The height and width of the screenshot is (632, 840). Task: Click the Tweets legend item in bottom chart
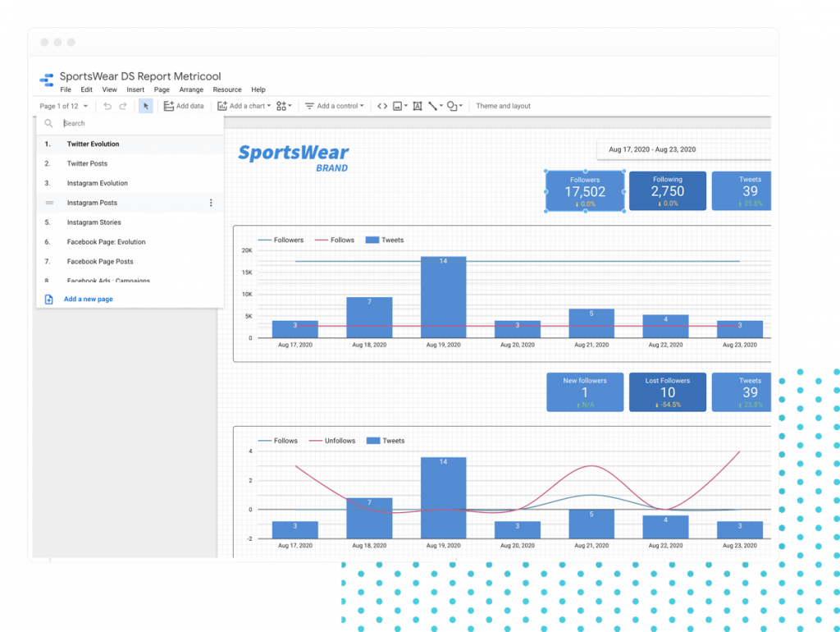tap(386, 441)
